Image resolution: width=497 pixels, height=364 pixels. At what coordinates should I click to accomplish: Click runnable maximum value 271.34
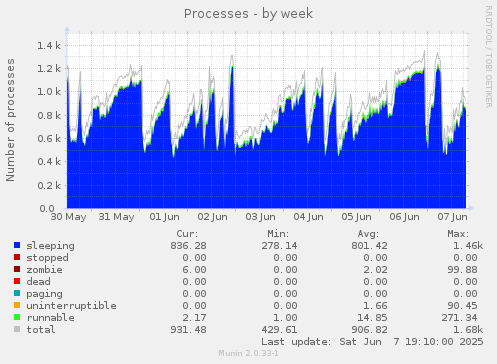460,318
